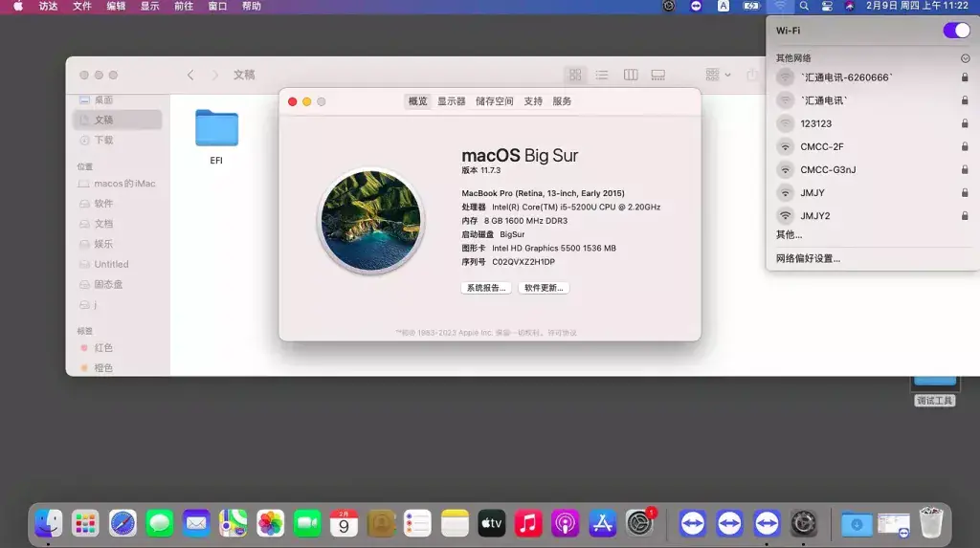Open System Preferences with update badge
Viewport: 980px width, 548px height.
639,523
